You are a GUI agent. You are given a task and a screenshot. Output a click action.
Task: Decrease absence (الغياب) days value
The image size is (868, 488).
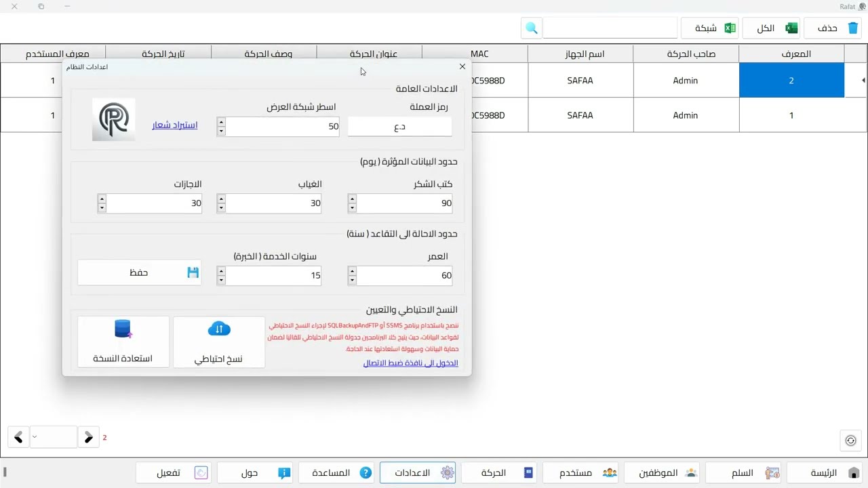click(x=221, y=207)
